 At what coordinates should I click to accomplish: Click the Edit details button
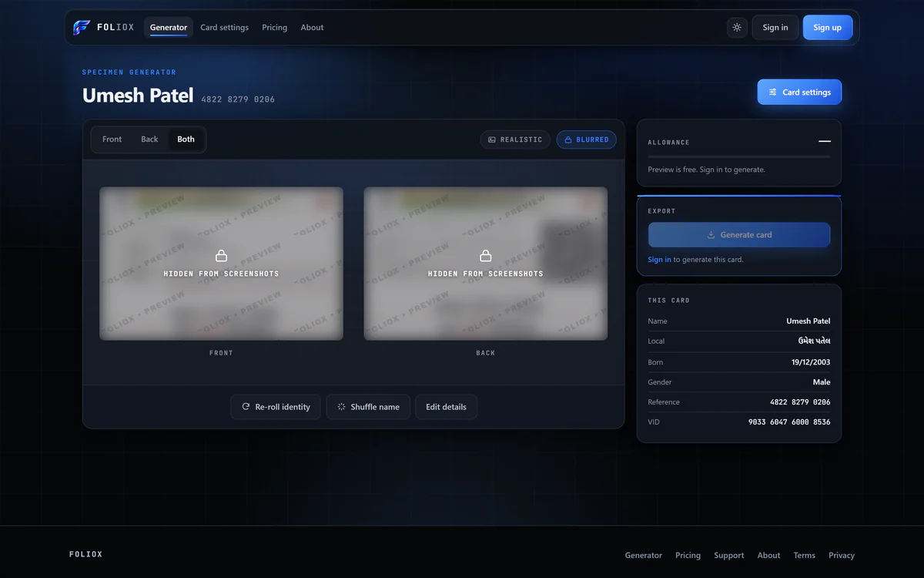coord(447,407)
